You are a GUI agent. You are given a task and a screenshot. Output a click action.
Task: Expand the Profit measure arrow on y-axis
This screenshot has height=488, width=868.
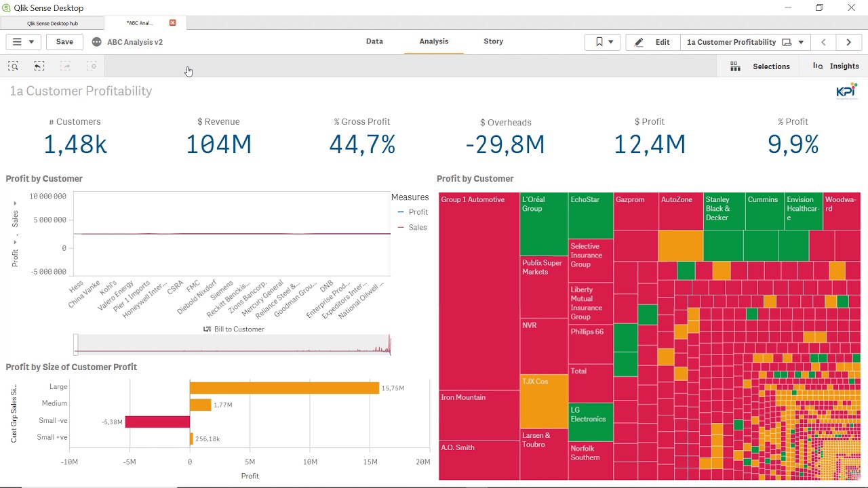click(x=15, y=242)
